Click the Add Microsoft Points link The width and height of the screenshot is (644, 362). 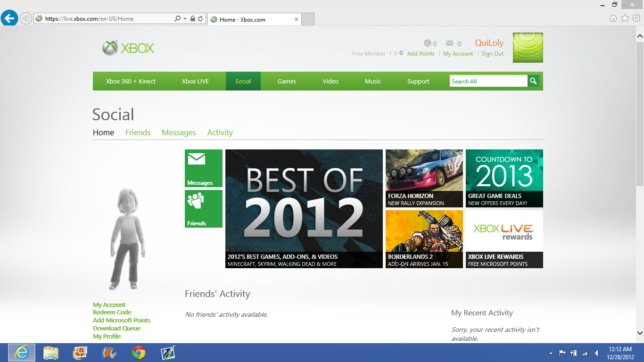[x=122, y=320]
